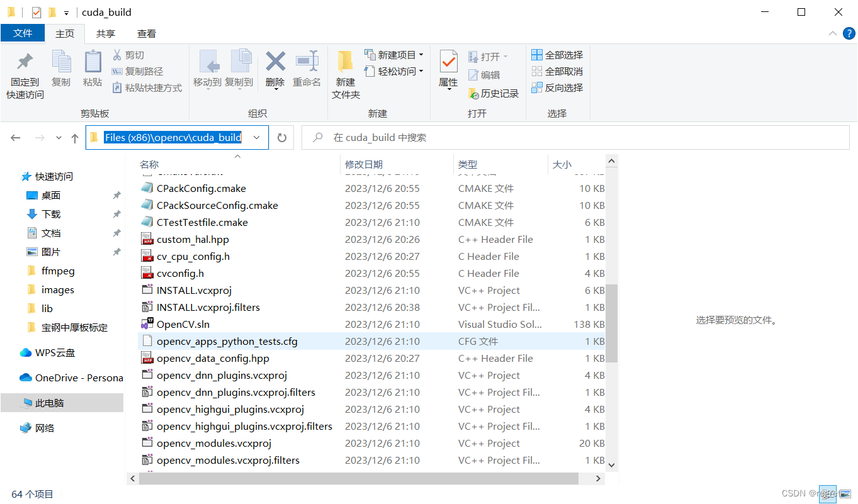
Task: Select all items with 全部选择
Action: pyautogui.click(x=557, y=54)
